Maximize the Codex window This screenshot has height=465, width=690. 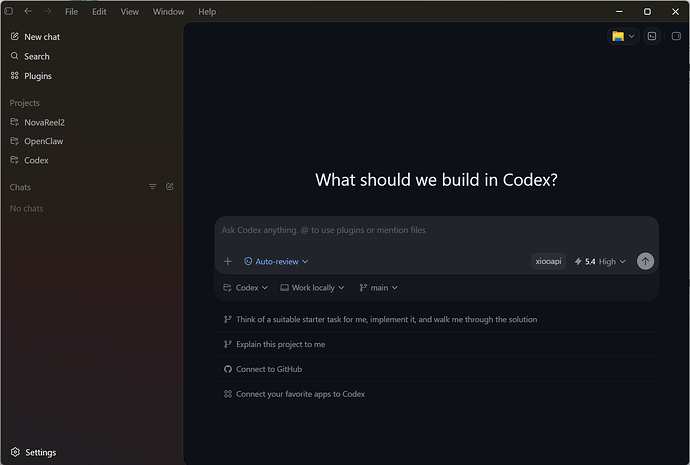pyautogui.click(x=647, y=11)
